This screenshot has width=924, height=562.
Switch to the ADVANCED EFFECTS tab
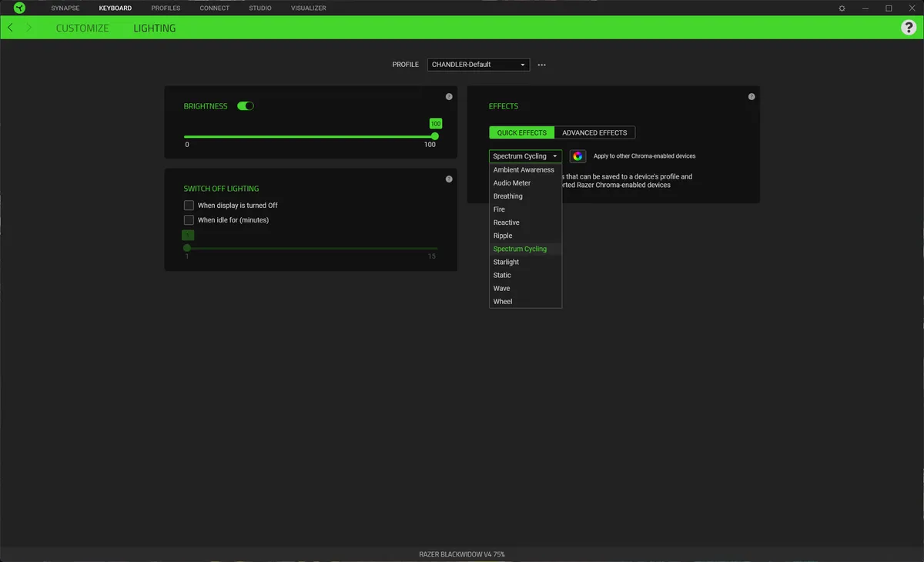(x=595, y=132)
